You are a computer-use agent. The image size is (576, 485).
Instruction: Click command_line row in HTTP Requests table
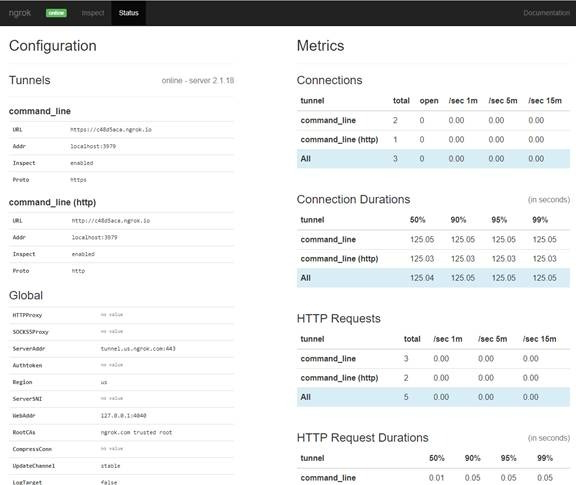[433, 359]
